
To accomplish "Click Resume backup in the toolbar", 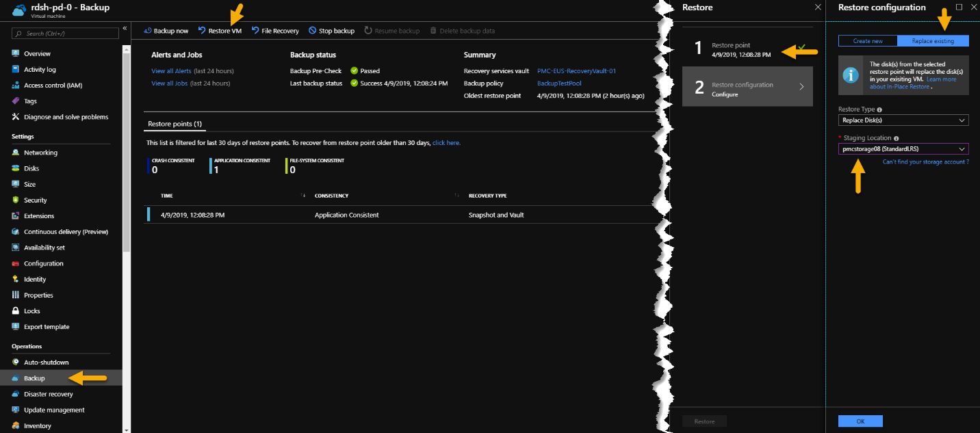I will (x=392, y=31).
